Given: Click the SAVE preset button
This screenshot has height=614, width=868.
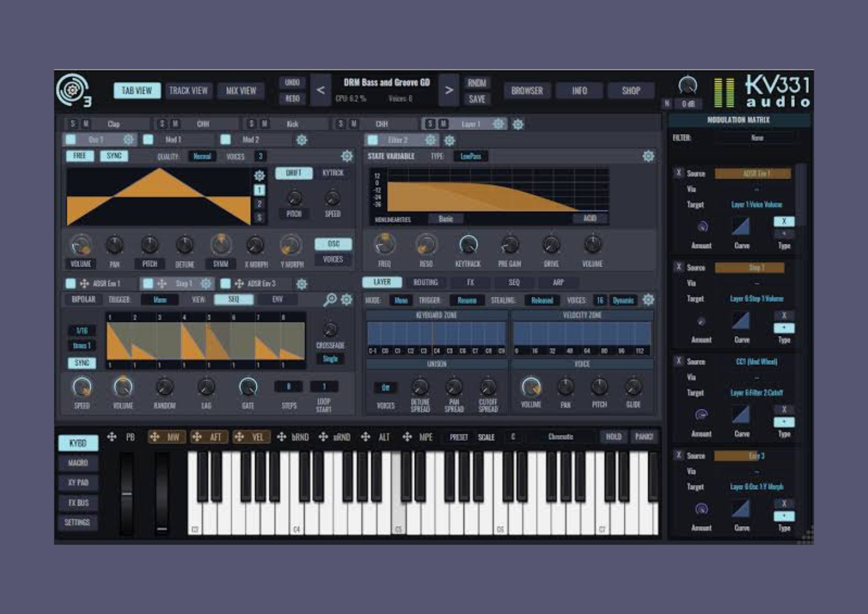Looking at the screenshot, I should pyautogui.click(x=477, y=99).
